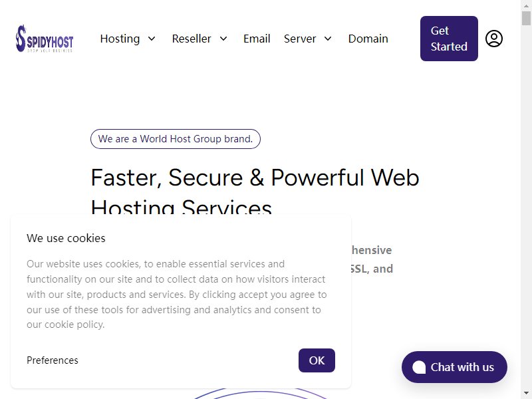The image size is (532, 399).
Task: Click the scrollbar down arrow
Action: coord(526,394)
